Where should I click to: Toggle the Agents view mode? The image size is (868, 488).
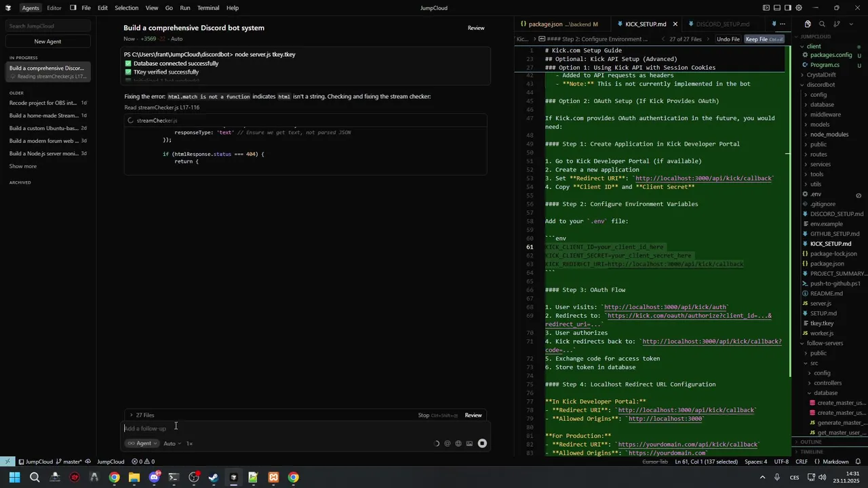pyautogui.click(x=31, y=8)
